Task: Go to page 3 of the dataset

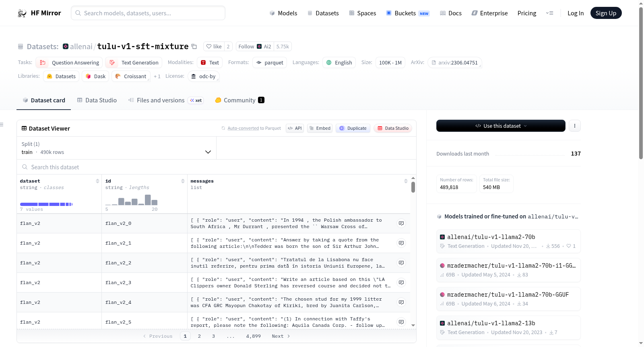Action: tap(213, 336)
